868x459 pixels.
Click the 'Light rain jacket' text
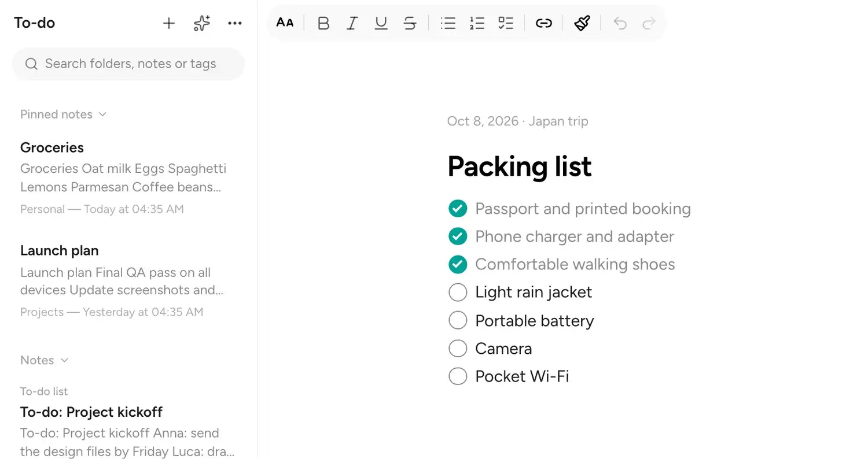coord(534,292)
